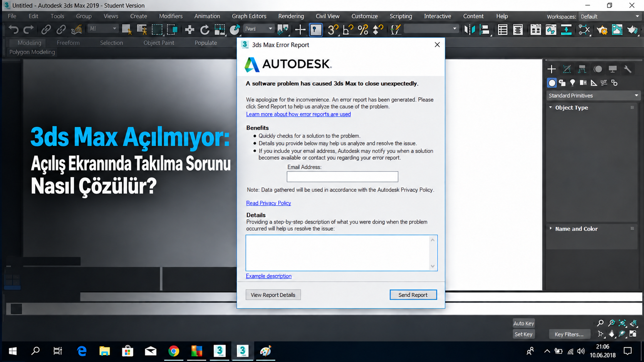Select and Move tool
The height and width of the screenshot is (362, 644).
(x=190, y=30)
